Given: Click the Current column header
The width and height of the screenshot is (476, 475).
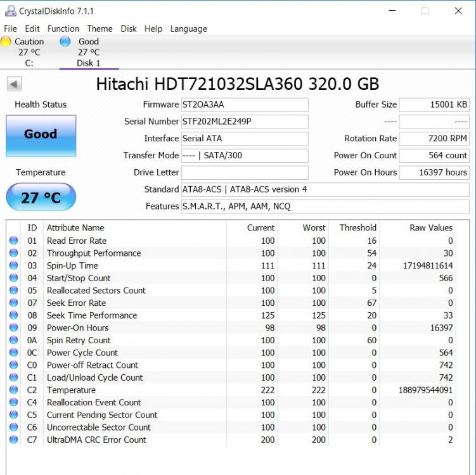Looking at the screenshot, I should 252,228.
